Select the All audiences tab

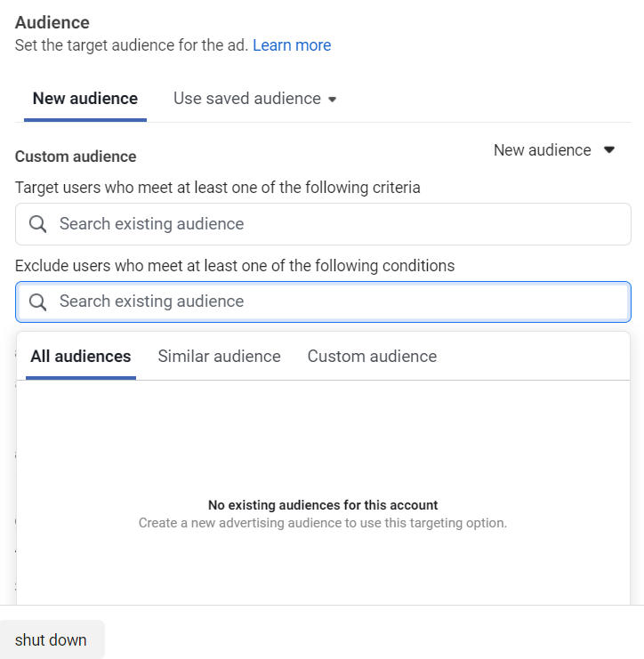(x=81, y=357)
